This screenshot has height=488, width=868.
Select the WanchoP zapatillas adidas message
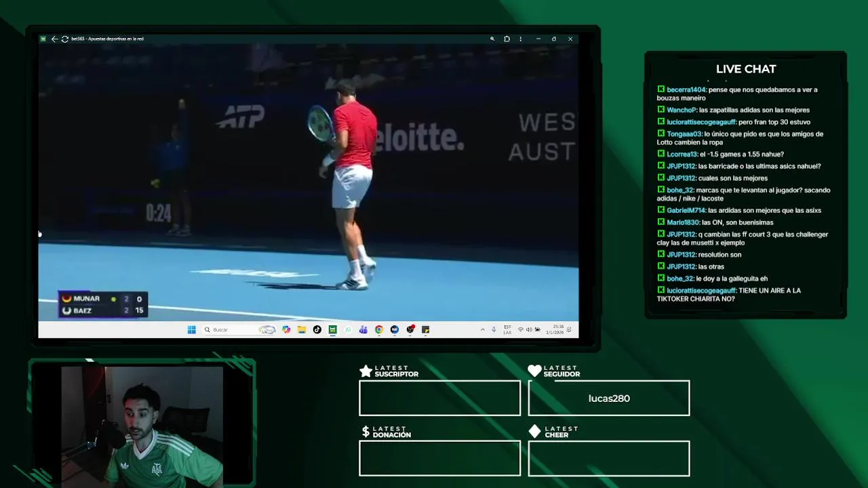coord(733,110)
